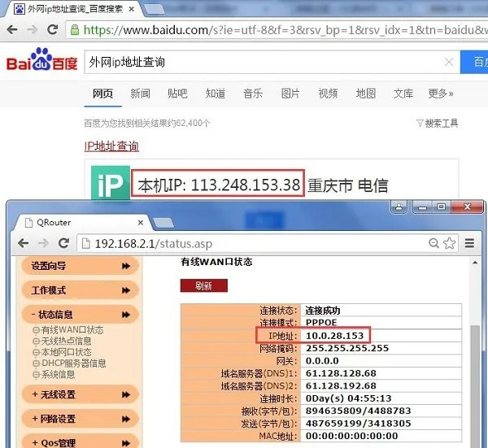
Task: Click the QRouter page vertical scrollbar thumb
Action: [x=475, y=386]
